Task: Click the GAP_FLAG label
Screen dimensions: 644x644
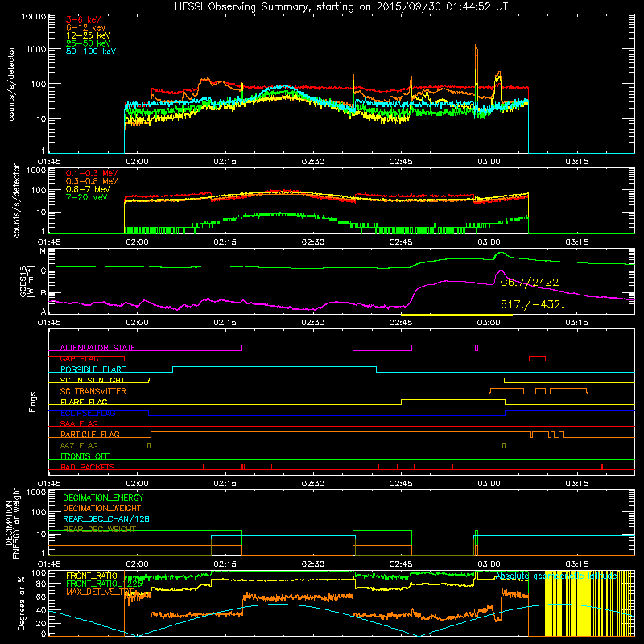Action: tap(79, 358)
